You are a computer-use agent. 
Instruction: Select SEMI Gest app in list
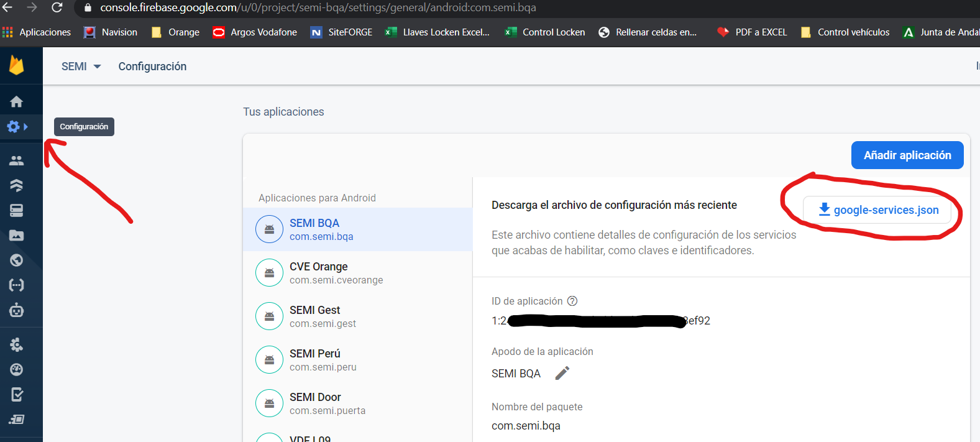click(357, 316)
